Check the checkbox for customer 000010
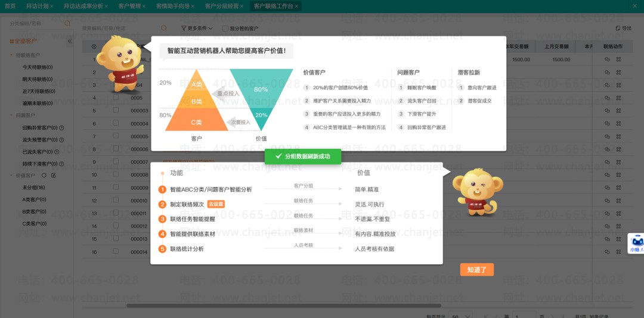Screen dimensions: 644x318 tap(116, 200)
